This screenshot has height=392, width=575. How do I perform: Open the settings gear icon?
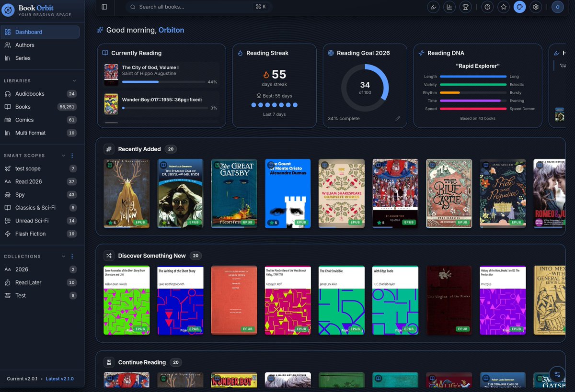(536, 7)
